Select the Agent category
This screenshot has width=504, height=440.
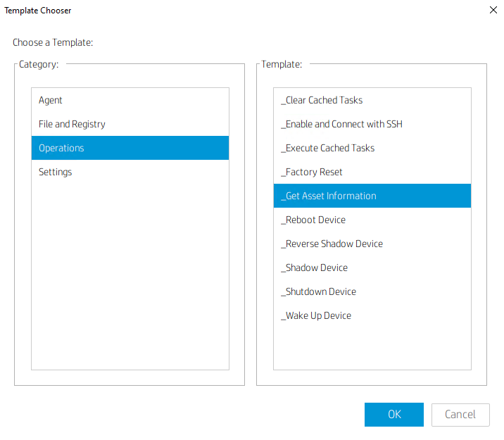click(130, 100)
